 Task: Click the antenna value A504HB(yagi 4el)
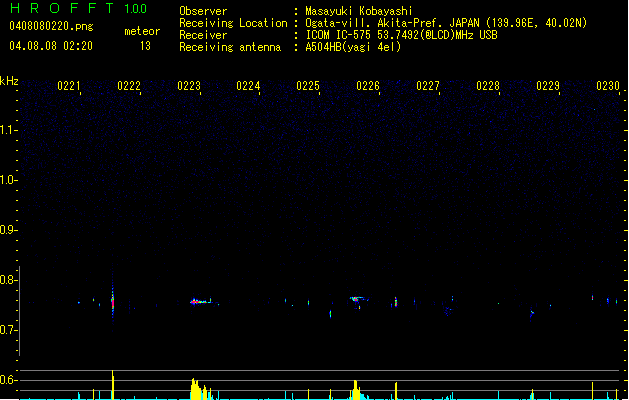click(x=353, y=47)
